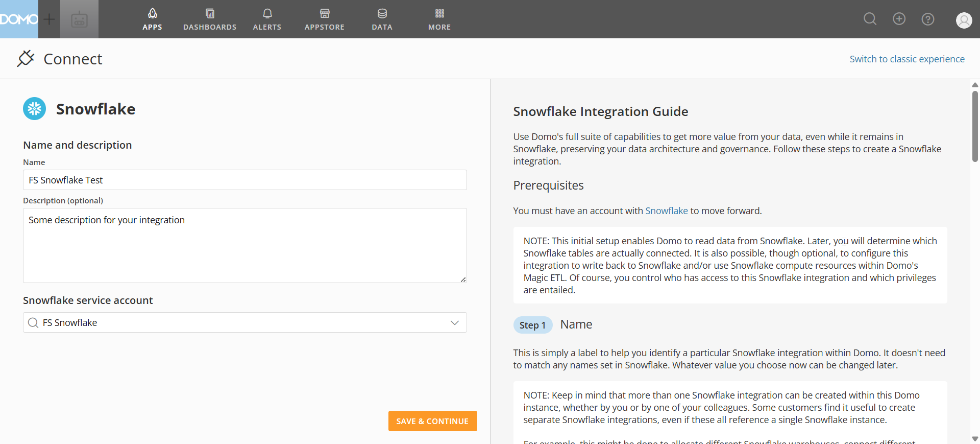Expand the Snowflake service account dropdown

coord(454,322)
